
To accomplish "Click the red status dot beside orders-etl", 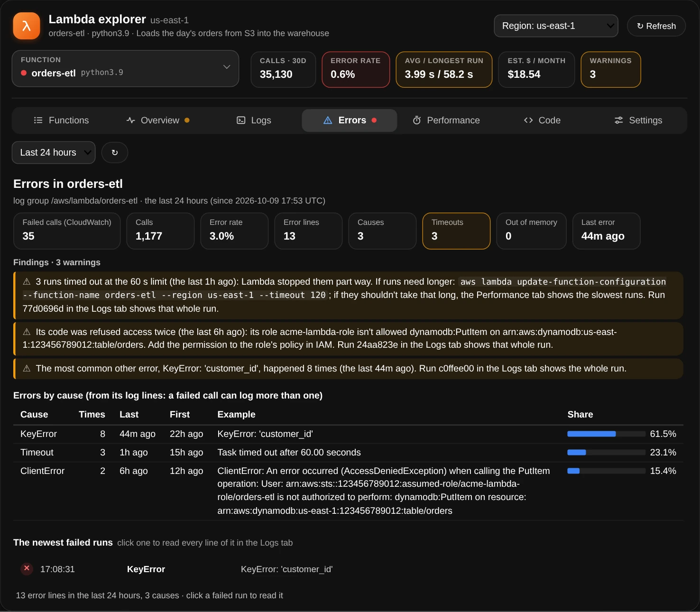I will point(24,73).
